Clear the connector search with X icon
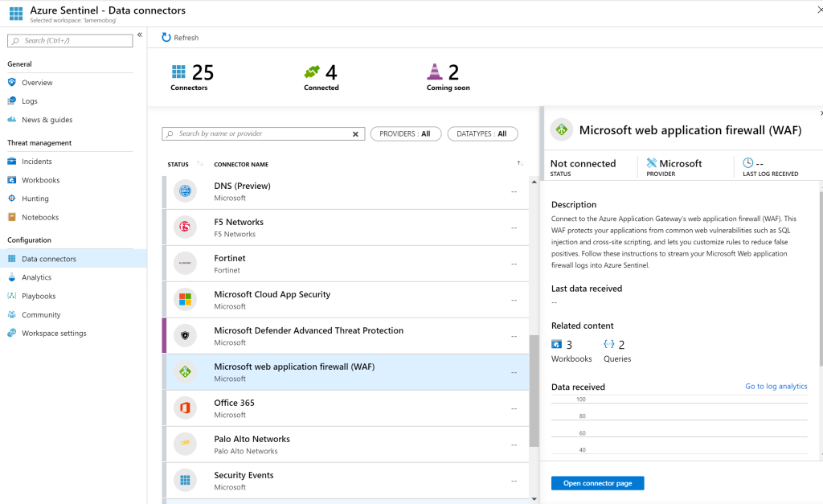This screenshot has width=823, height=504. pos(355,134)
